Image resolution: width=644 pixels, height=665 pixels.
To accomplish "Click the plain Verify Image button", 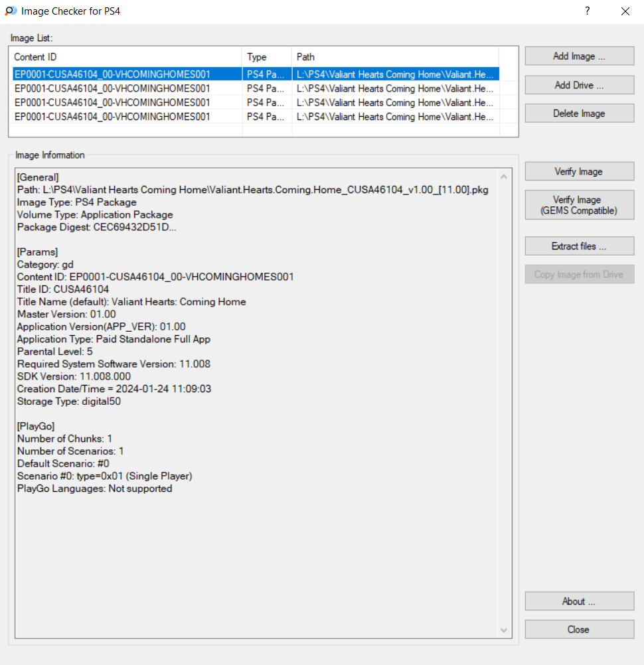I will click(x=580, y=171).
